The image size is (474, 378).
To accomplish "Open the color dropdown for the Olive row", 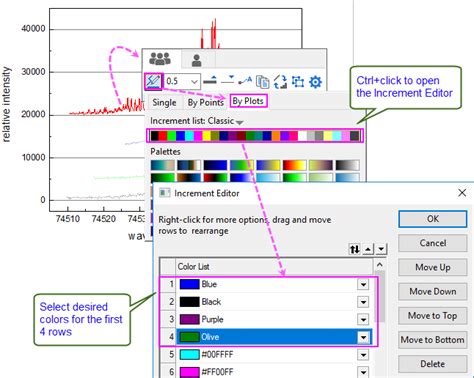I will pos(363,337).
